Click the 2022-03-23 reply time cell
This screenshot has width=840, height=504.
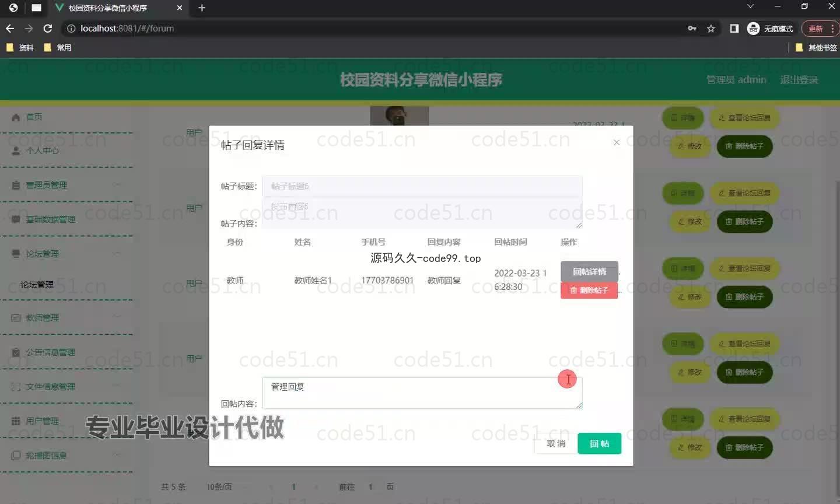(520, 280)
